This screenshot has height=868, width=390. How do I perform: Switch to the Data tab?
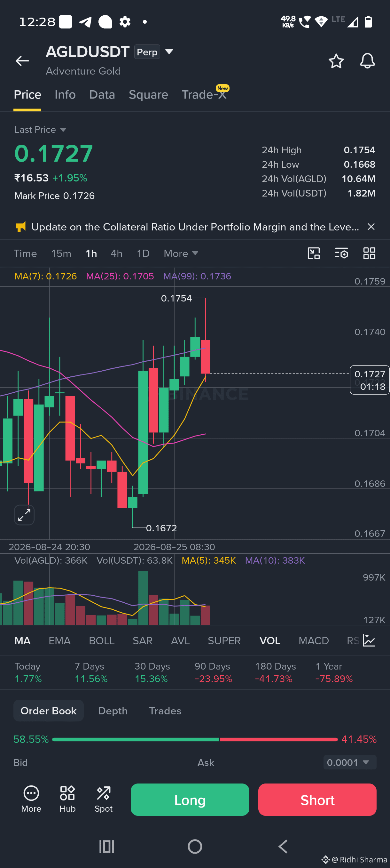coord(102,95)
